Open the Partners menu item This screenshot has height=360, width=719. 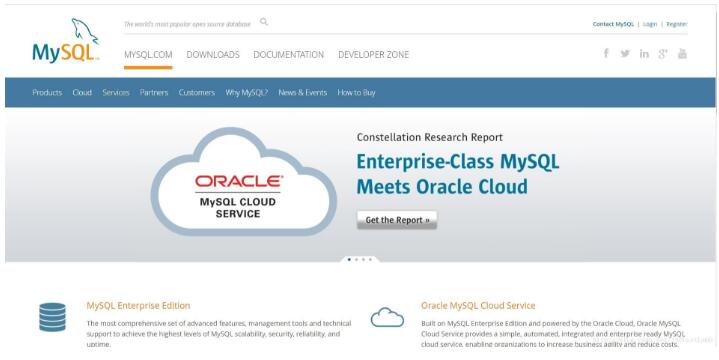pyautogui.click(x=154, y=93)
